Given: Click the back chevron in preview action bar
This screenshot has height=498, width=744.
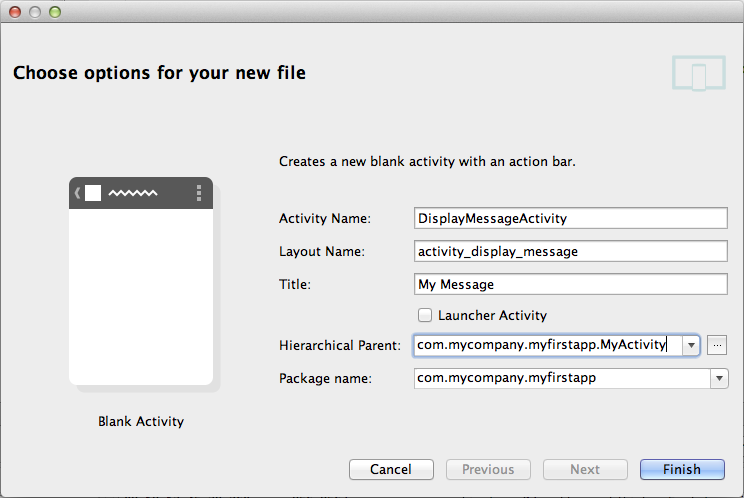Looking at the screenshot, I should point(78,193).
